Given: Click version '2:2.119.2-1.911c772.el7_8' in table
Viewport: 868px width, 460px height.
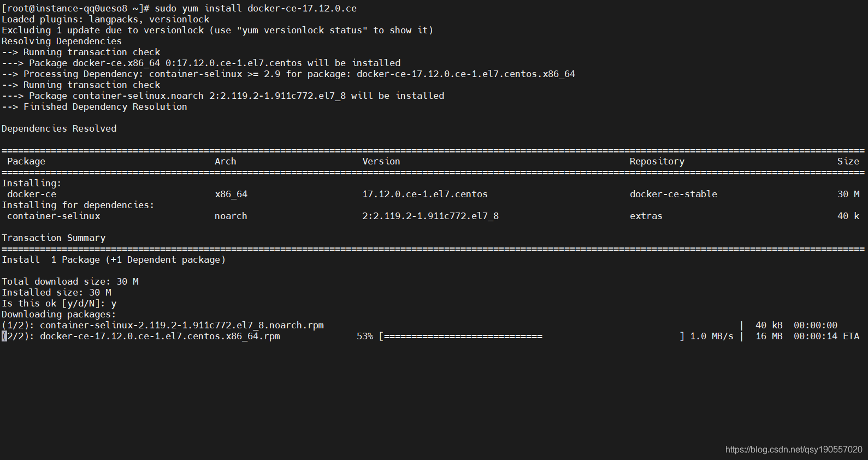Looking at the screenshot, I should click(x=430, y=216).
